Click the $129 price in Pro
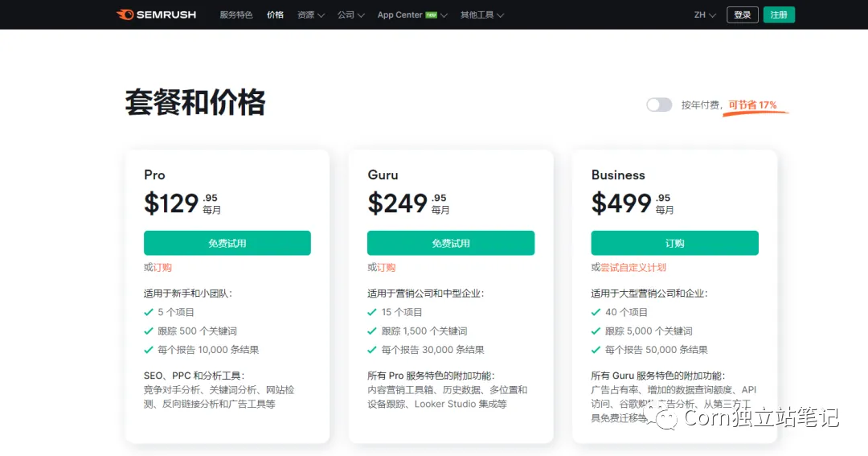The height and width of the screenshot is (456, 868). [171, 203]
